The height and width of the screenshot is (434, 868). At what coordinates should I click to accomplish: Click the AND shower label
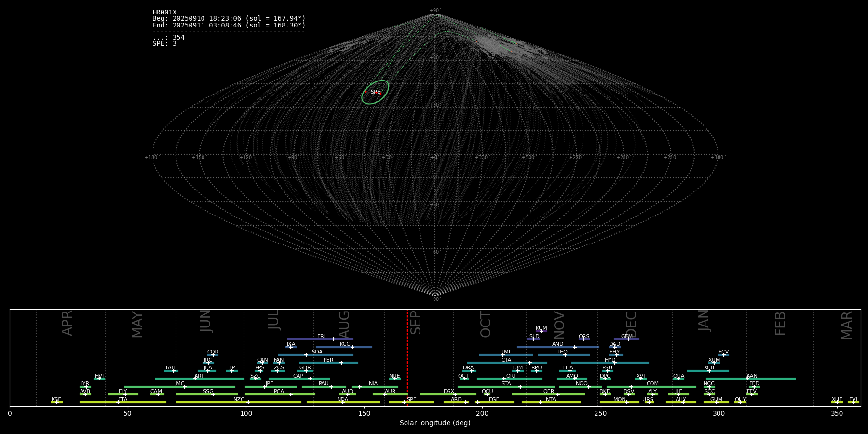557,344
